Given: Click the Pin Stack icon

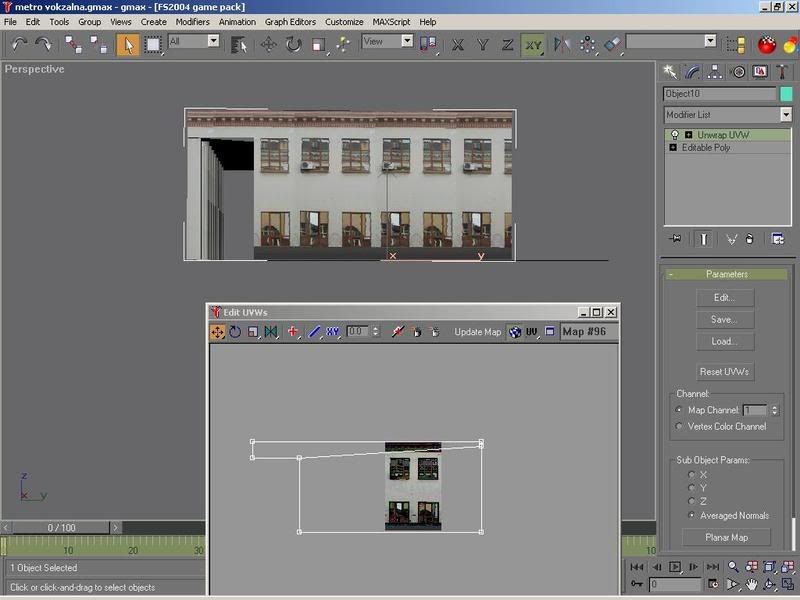Looking at the screenshot, I should tap(675, 239).
